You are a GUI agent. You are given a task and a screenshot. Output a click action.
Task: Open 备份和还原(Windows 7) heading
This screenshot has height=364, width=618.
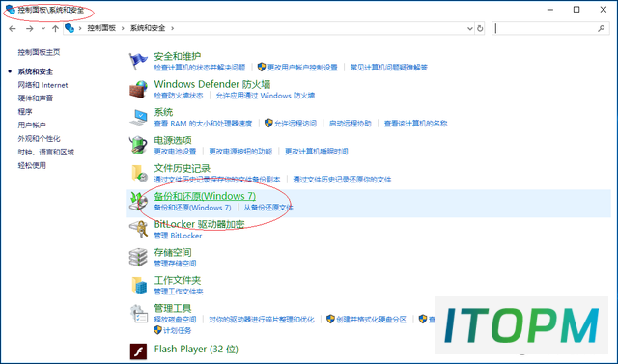click(205, 196)
